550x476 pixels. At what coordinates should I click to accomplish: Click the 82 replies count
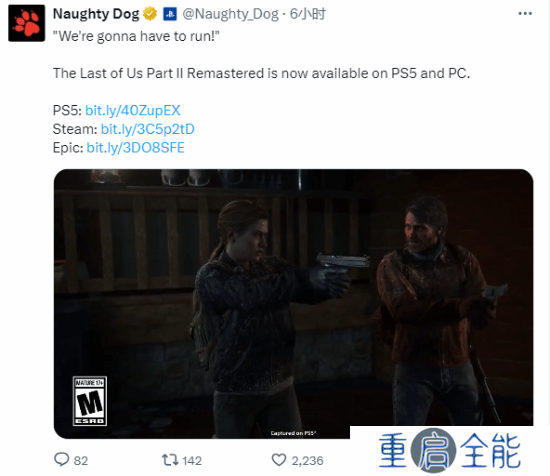[81, 461]
